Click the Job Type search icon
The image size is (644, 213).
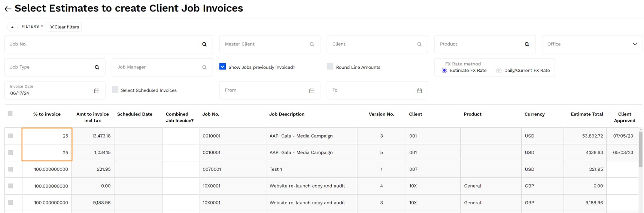coord(97,67)
